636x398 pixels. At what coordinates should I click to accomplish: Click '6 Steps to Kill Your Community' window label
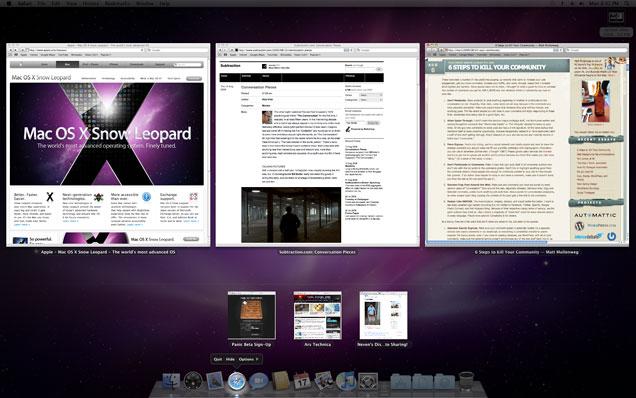pos(526,252)
